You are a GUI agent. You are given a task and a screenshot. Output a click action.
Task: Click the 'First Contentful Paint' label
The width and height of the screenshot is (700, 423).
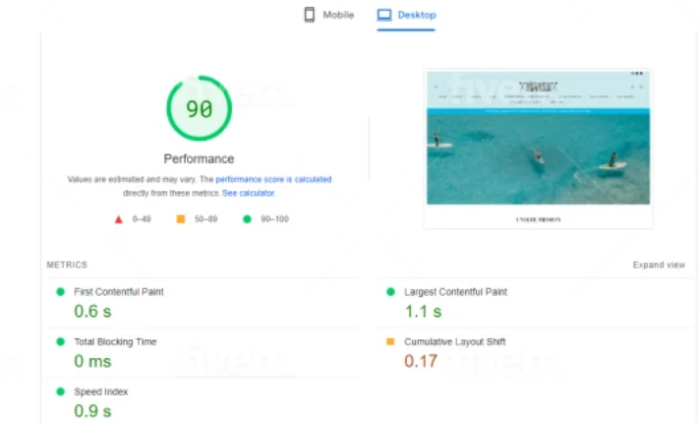[119, 292]
